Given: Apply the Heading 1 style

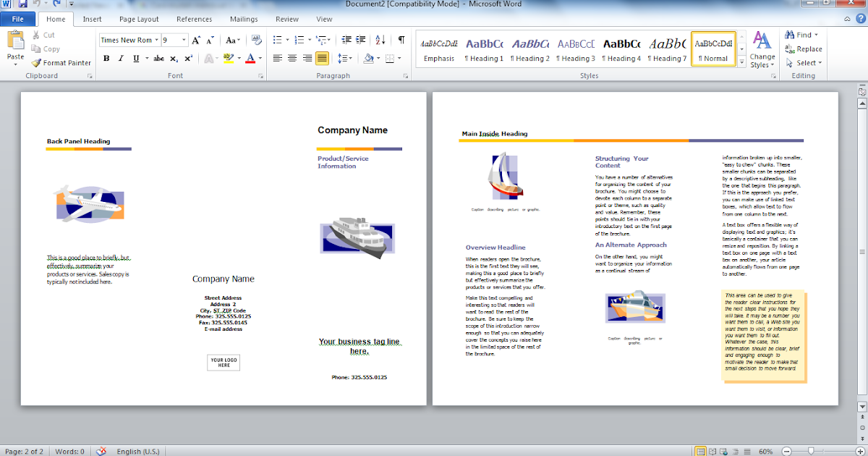Looking at the screenshot, I should pyautogui.click(x=483, y=48).
